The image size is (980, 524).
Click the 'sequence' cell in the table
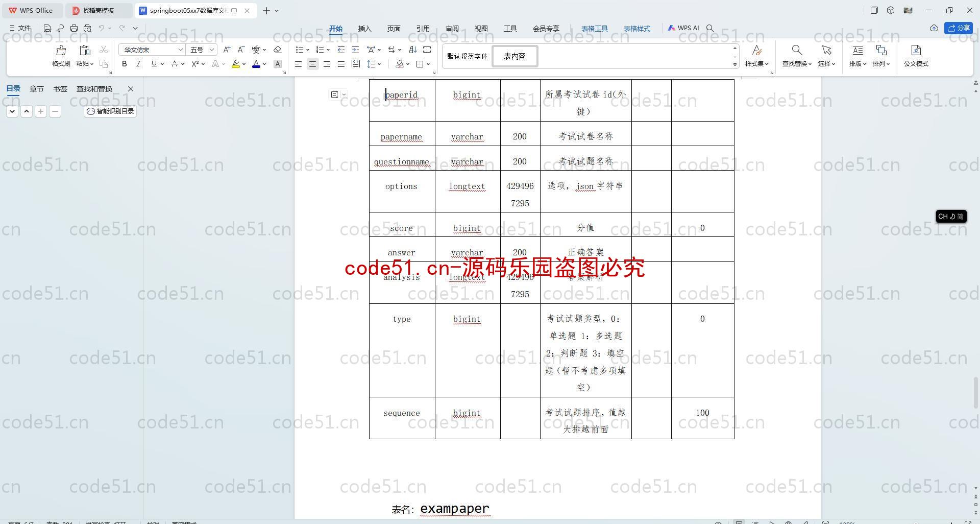(x=402, y=418)
